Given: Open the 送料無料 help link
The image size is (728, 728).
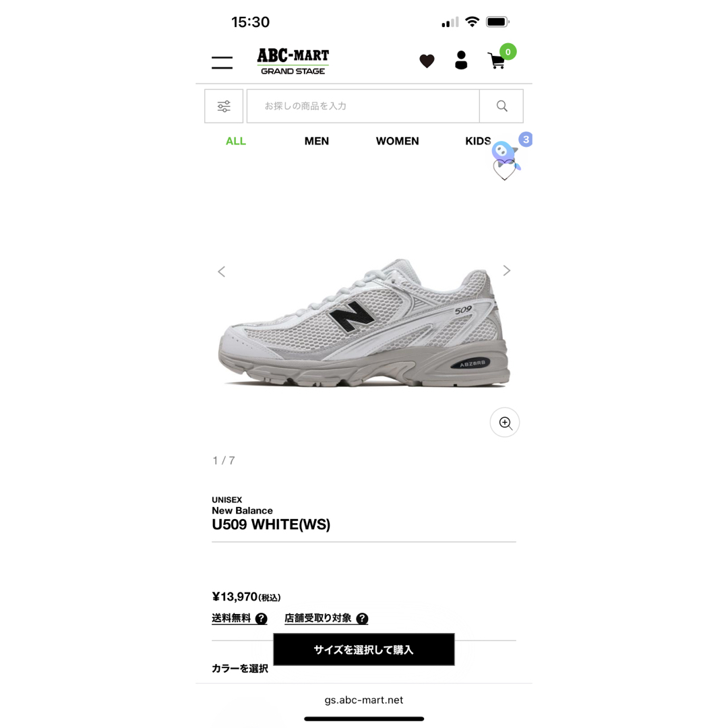Looking at the screenshot, I should pyautogui.click(x=239, y=618).
